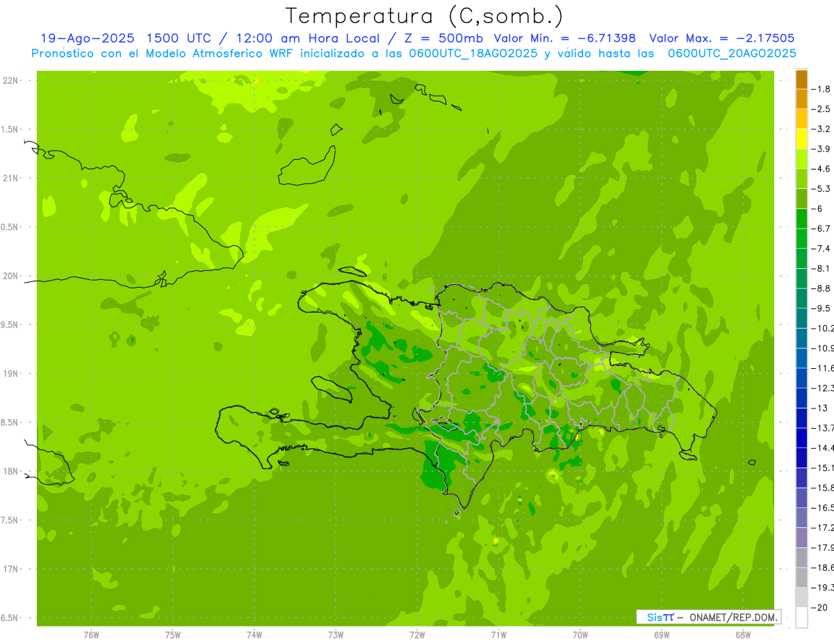Click the '-8.8' colorbar label
834x644 pixels.
pyautogui.click(x=821, y=288)
